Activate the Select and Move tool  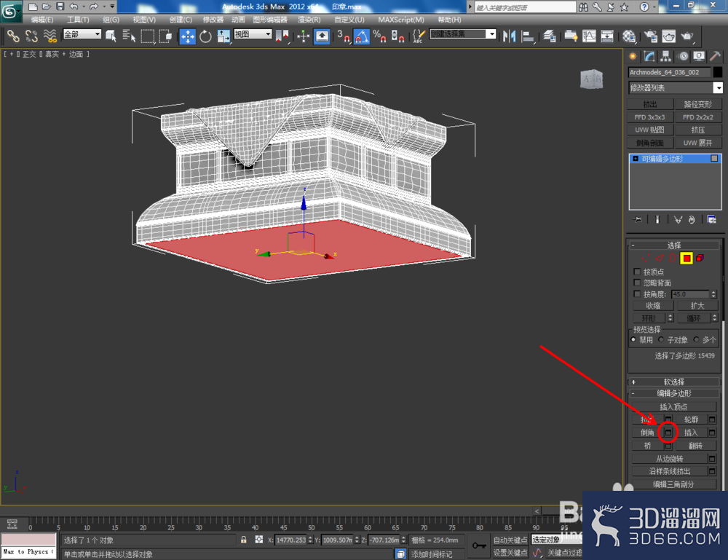pyautogui.click(x=188, y=36)
